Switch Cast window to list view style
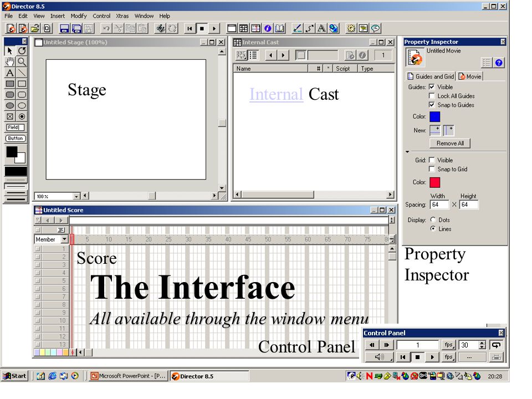Screen dimensions: 532x399 tap(253, 55)
